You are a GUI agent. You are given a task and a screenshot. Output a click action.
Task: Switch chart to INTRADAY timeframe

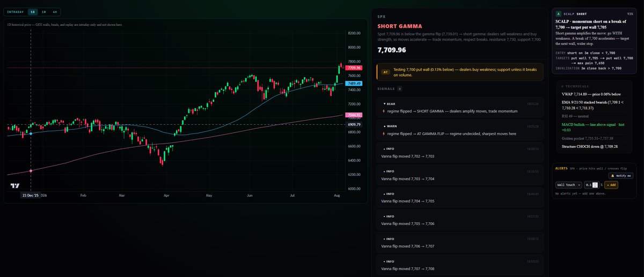click(16, 12)
